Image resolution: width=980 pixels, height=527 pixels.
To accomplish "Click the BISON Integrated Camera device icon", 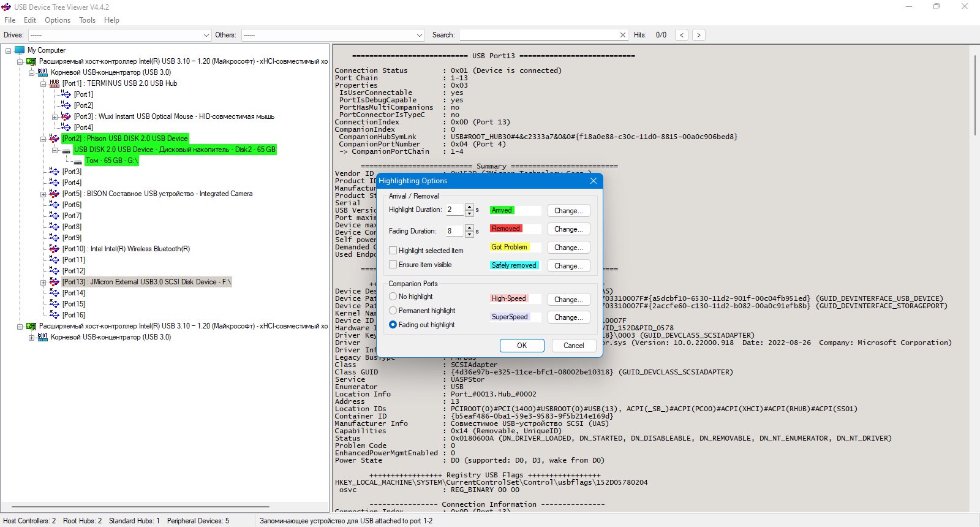I will pyautogui.click(x=55, y=194).
